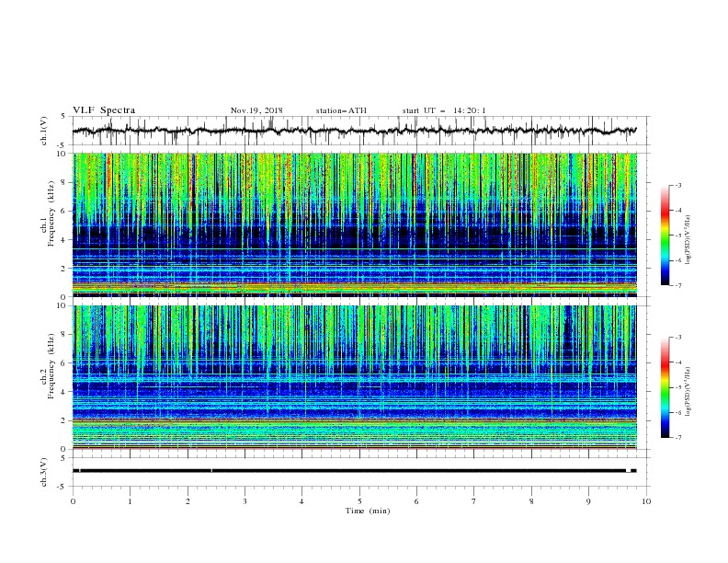Click time axis tick label "3"

(245, 501)
